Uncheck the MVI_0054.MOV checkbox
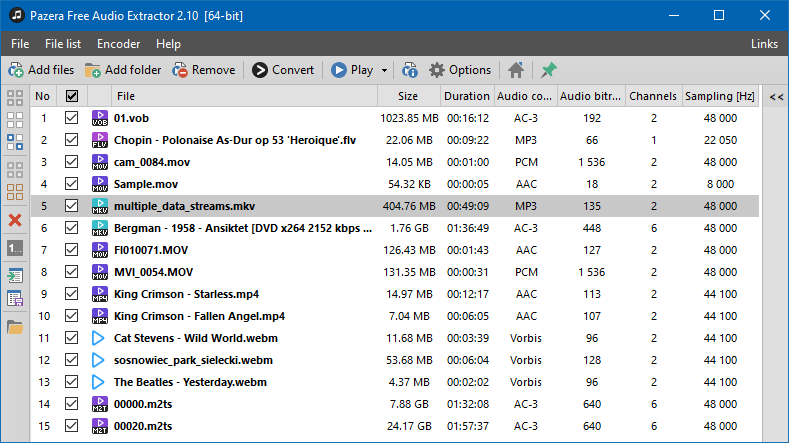Viewport: 789px width, 443px height. click(71, 272)
